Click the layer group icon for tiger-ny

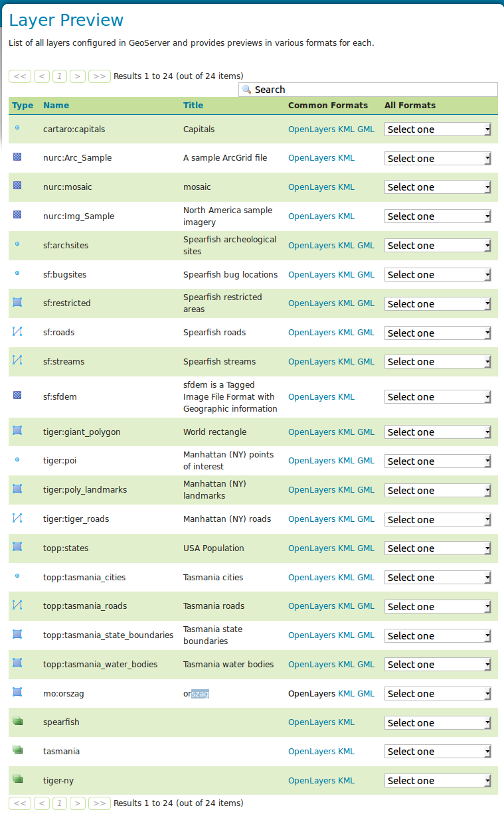point(17,779)
